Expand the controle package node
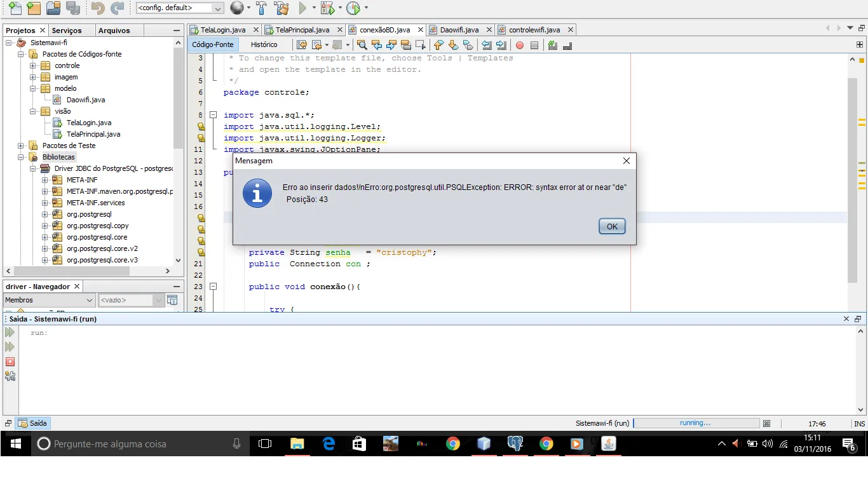868x488 pixels. [33, 65]
